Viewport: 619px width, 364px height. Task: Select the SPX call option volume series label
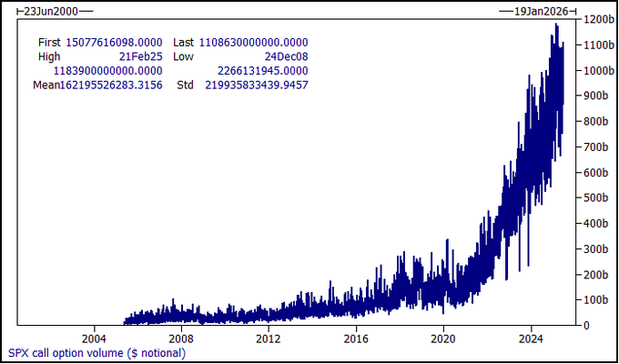point(96,353)
